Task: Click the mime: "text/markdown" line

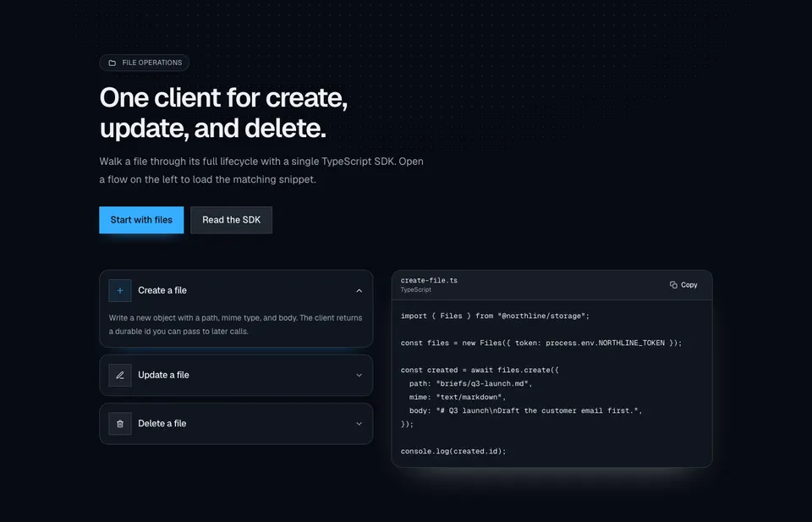Action: coord(458,397)
